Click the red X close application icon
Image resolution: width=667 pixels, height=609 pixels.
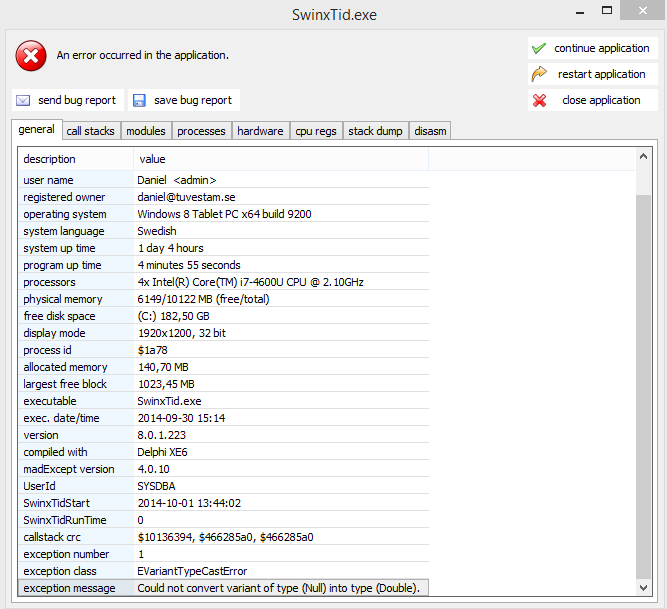click(539, 100)
